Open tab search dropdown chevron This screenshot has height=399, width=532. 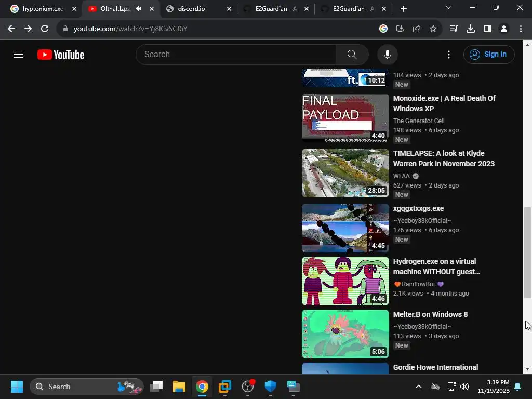pyautogui.click(x=448, y=7)
